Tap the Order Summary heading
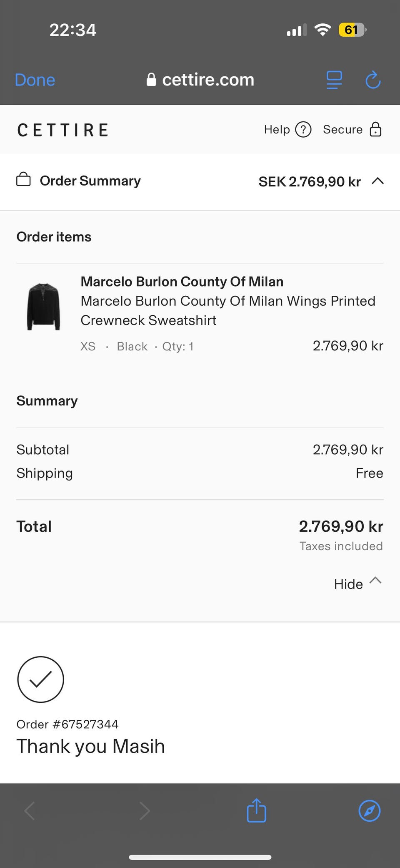Viewport: 400px width, 868px height. [x=90, y=181]
